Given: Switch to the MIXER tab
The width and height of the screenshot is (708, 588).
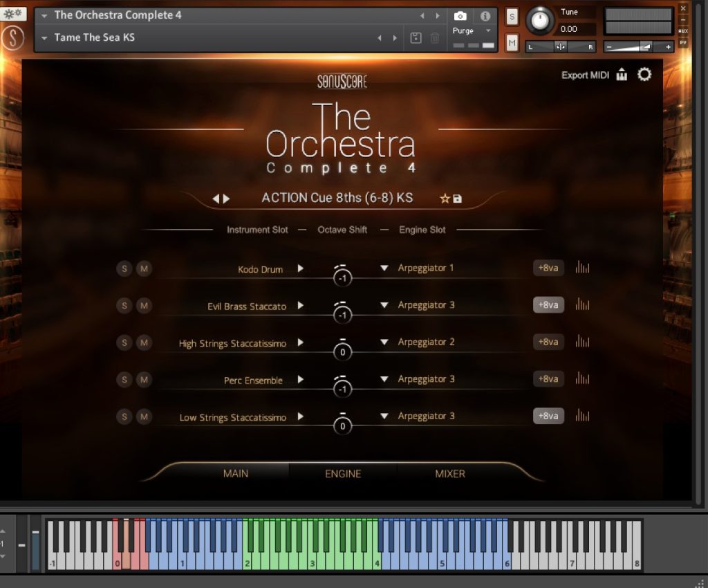Looking at the screenshot, I should coord(450,474).
